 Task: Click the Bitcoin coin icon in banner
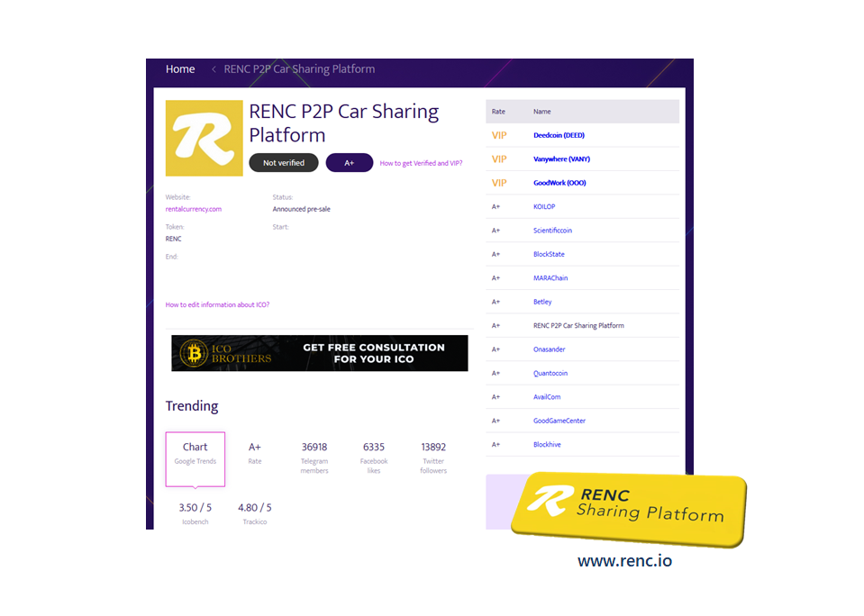(194, 353)
